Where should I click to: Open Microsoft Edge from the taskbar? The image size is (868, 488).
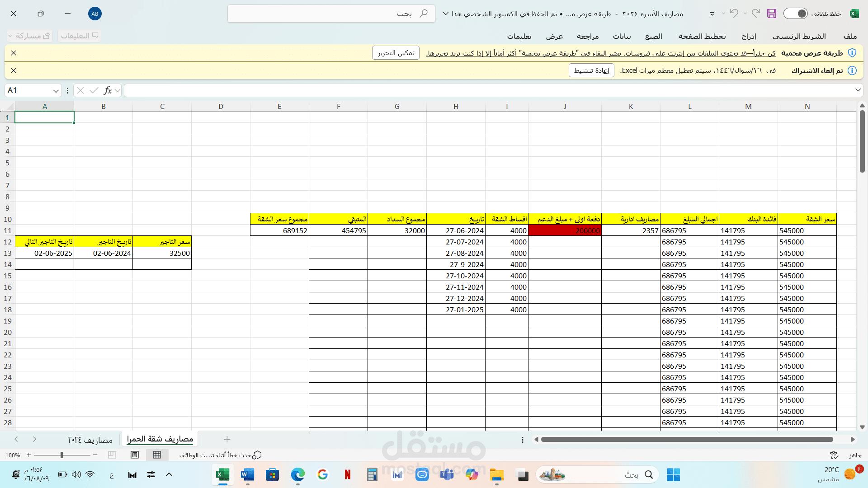tap(297, 475)
